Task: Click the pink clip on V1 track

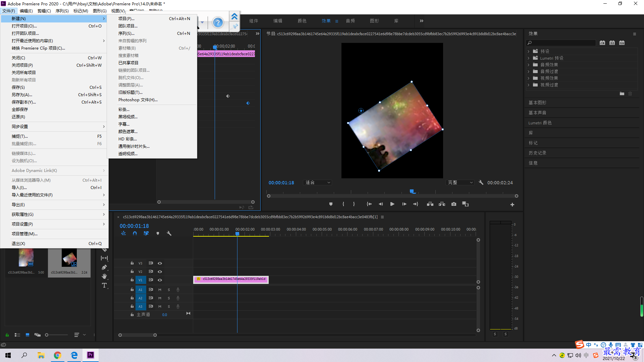Action: point(231,280)
